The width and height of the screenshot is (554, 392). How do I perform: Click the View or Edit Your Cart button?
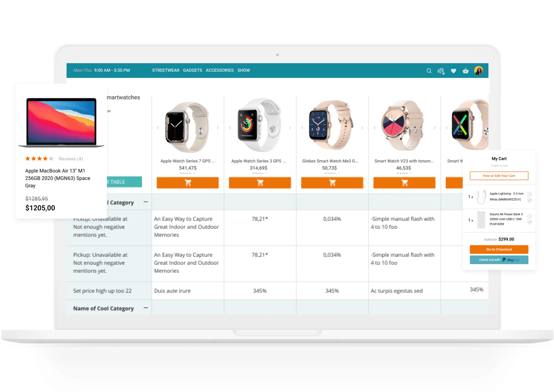[x=499, y=176]
